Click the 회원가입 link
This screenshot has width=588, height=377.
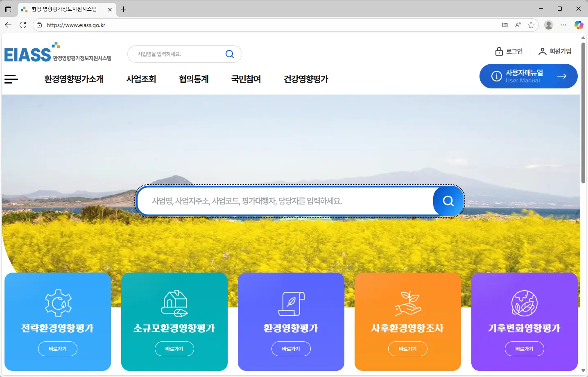tap(555, 51)
